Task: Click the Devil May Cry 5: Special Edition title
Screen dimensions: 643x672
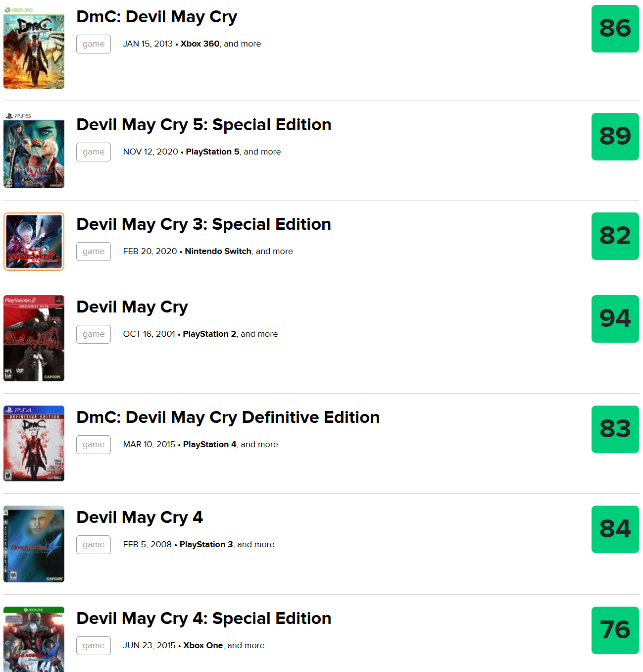Action: pyautogui.click(x=203, y=125)
